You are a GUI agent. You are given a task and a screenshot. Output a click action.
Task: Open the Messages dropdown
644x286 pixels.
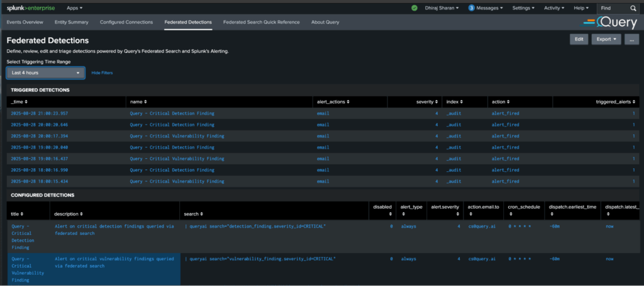pyautogui.click(x=489, y=8)
